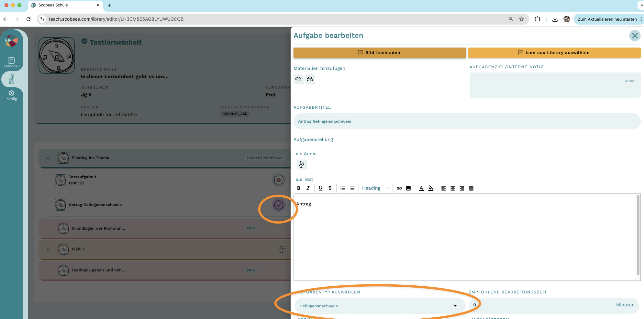Collapse the Einstieg ins Thema section
The image size is (644, 319).
coord(48,158)
